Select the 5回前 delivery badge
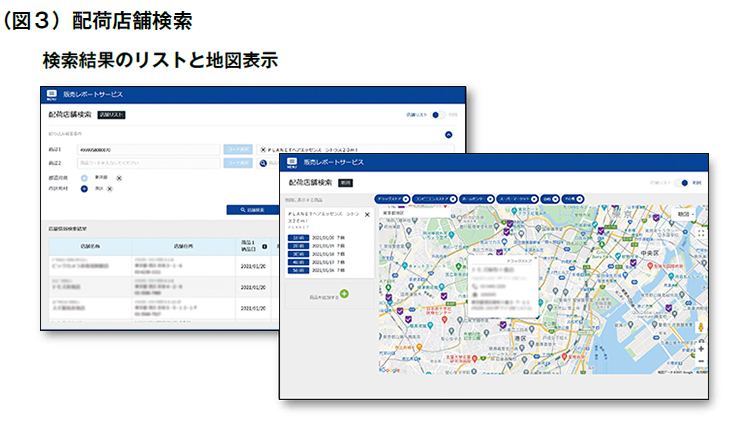750x436 pixels. (298, 270)
